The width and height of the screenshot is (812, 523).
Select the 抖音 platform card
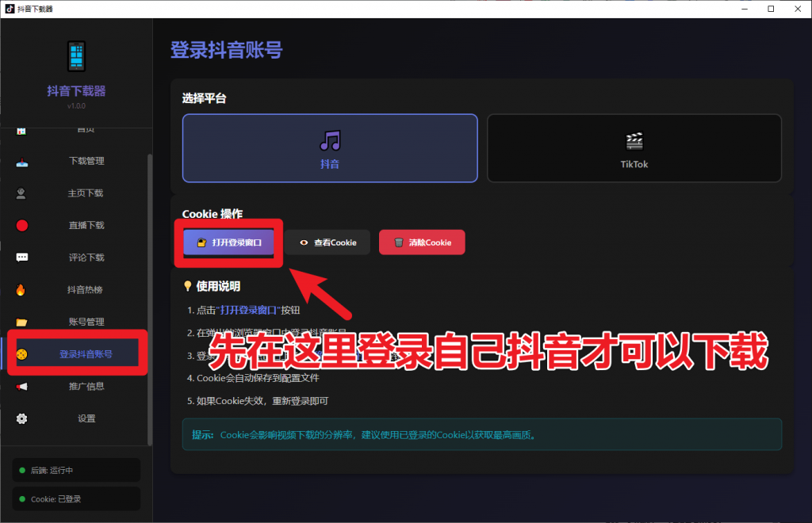(x=330, y=148)
